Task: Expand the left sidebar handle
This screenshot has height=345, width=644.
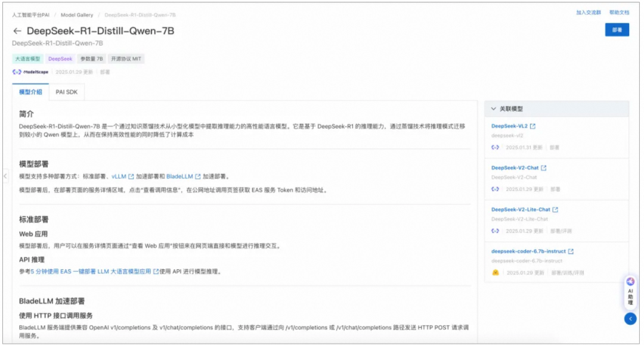Action: [5, 176]
